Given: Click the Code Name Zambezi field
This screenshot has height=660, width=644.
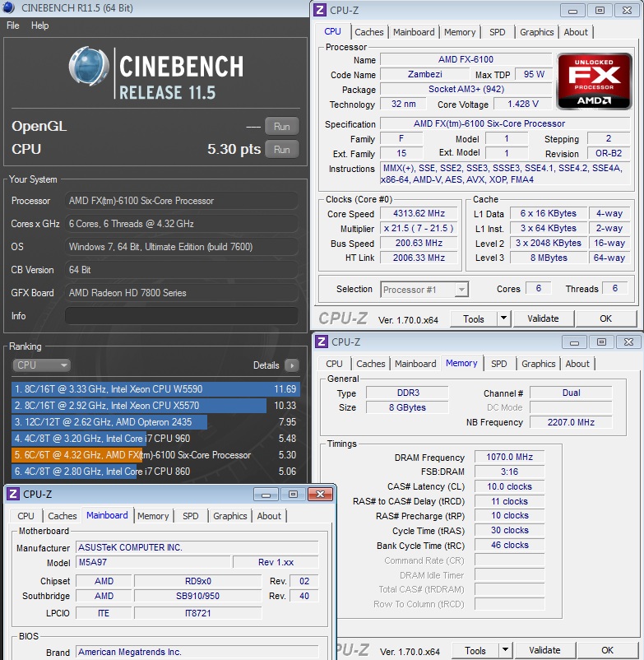Looking at the screenshot, I should 425,75.
